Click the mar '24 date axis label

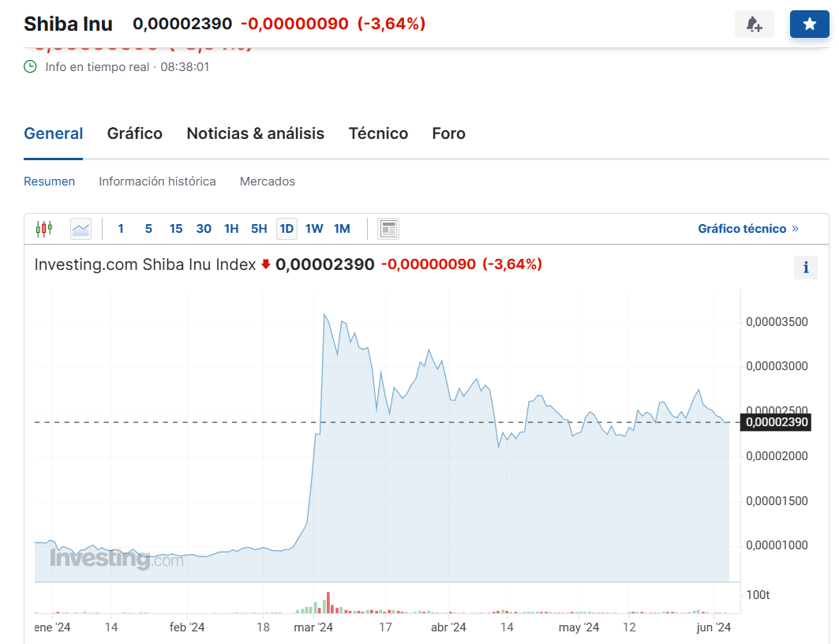pos(313,627)
